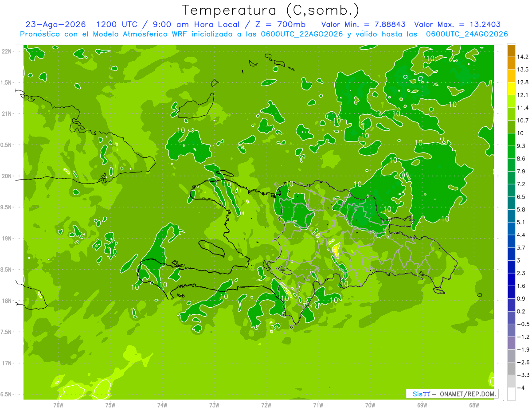This screenshot has height=411, width=532.
Task: Pick the white swatch below -4
Action: coord(511,394)
